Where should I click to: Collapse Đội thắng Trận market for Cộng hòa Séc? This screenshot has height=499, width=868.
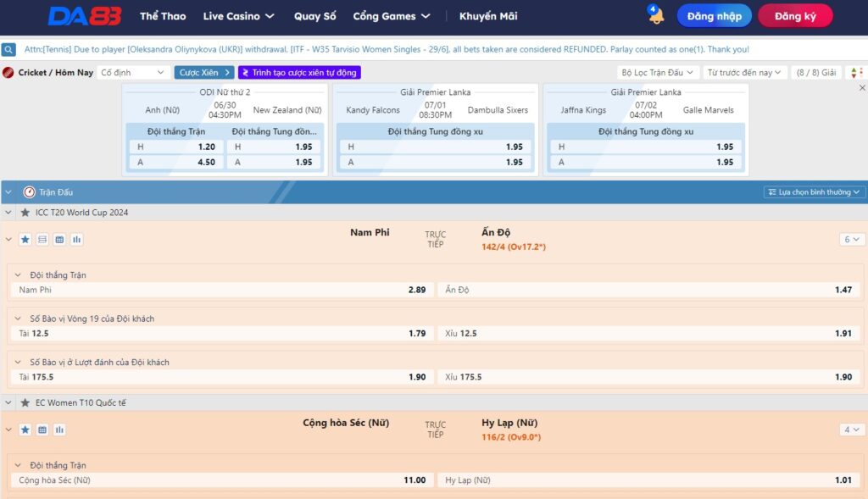[x=18, y=465]
